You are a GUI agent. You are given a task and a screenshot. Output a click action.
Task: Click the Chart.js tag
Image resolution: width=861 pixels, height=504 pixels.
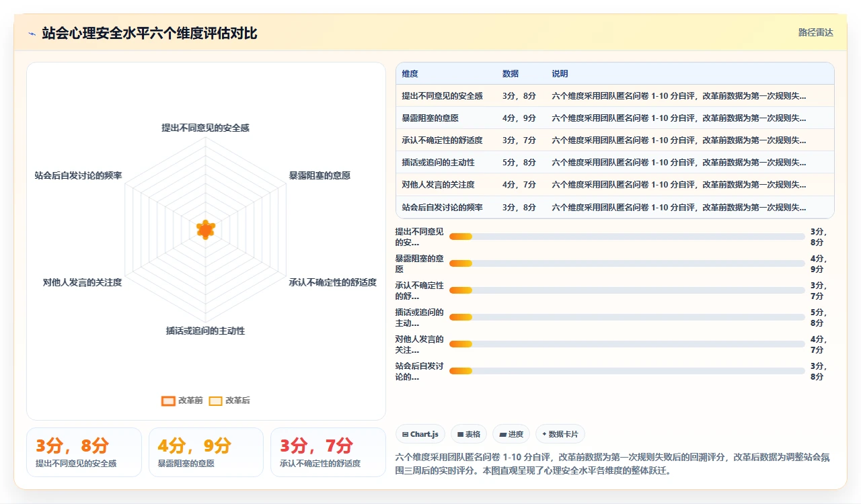point(420,434)
